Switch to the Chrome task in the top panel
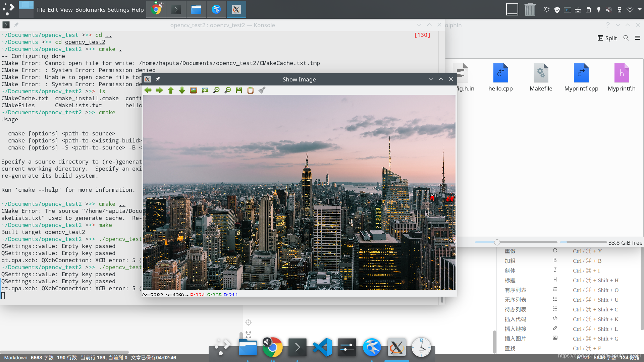 156,9
